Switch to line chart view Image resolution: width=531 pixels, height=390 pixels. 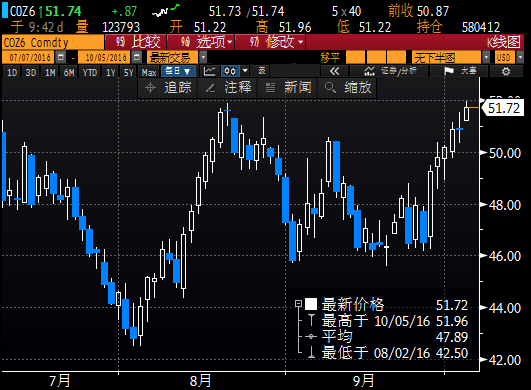pyautogui.click(x=210, y=71)
